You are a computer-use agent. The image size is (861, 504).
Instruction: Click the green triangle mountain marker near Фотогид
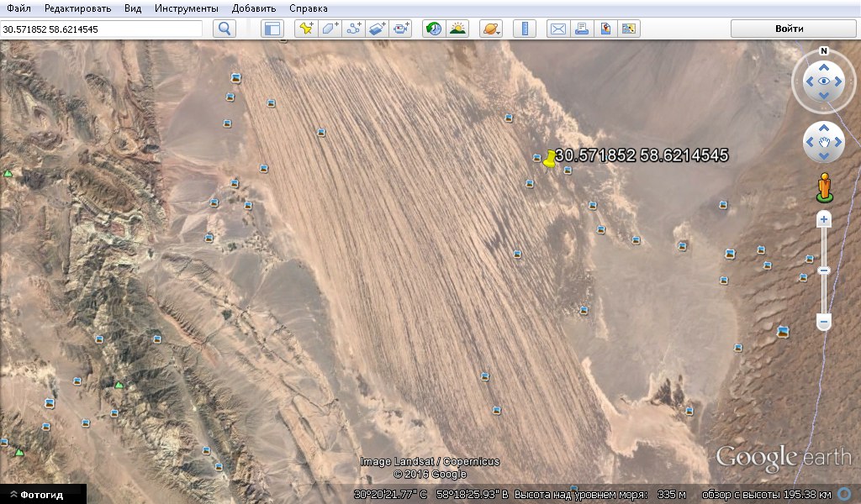[19, 453]
